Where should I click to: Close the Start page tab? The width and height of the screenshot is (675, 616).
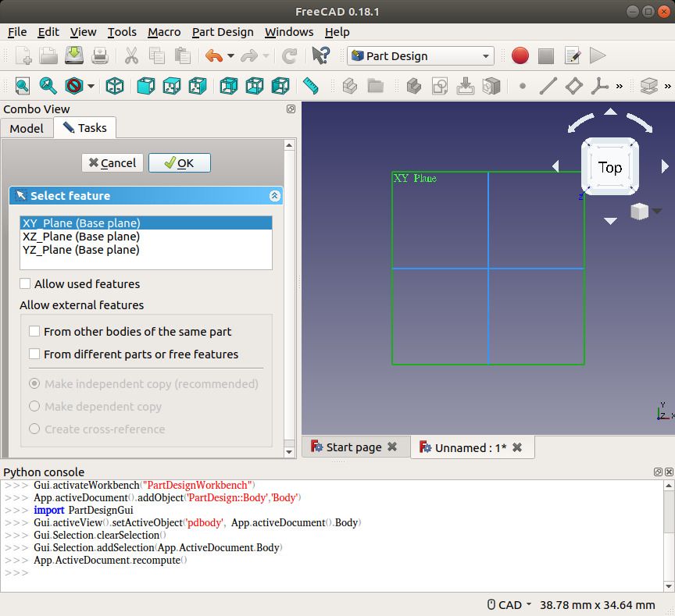[x=392, y=447]
